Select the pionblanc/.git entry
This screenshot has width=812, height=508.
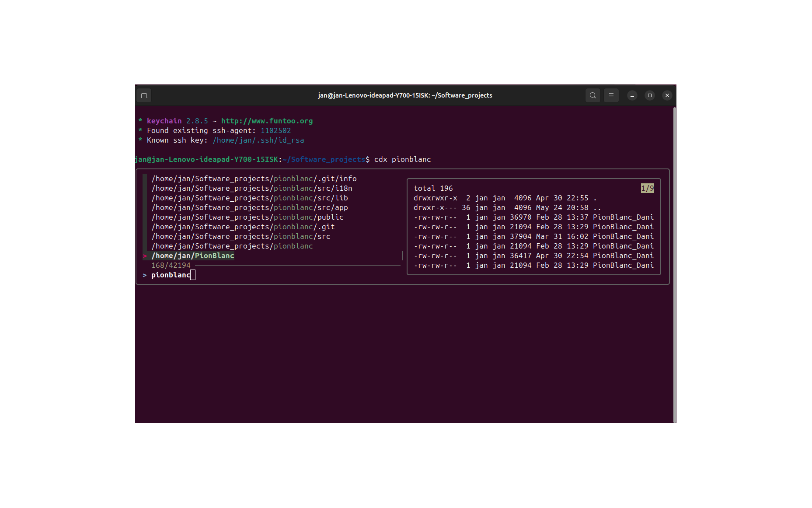click(x=243, y=227)
